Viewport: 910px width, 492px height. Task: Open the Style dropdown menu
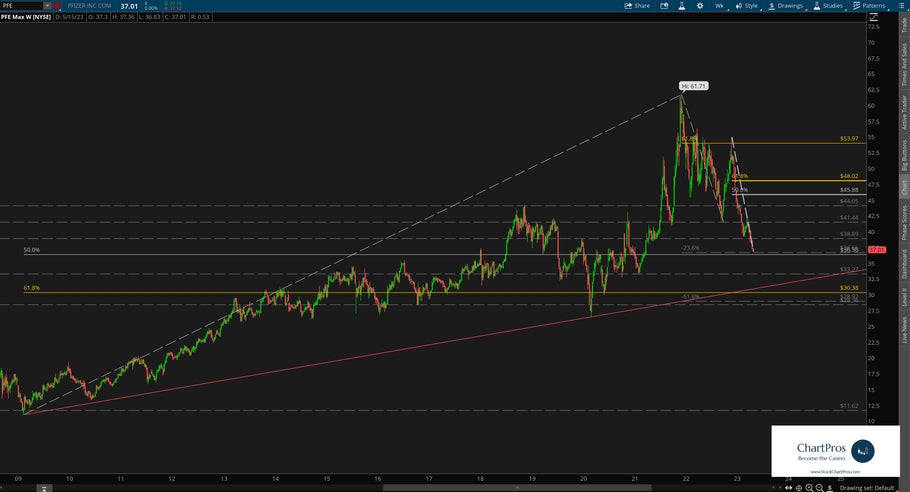[747, 6]
